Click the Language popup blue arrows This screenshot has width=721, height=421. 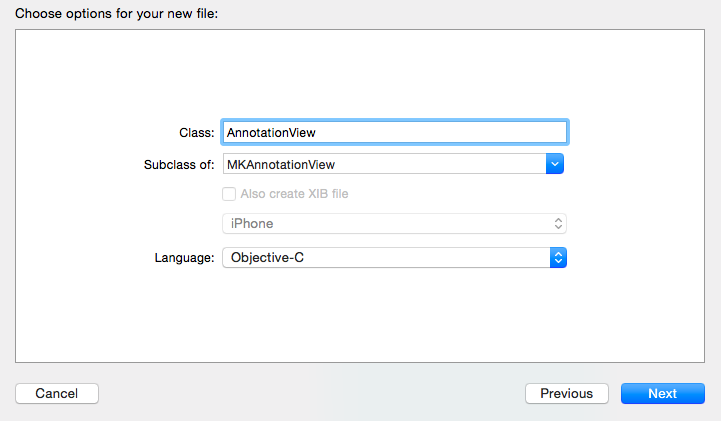click(x=559, y=258)
